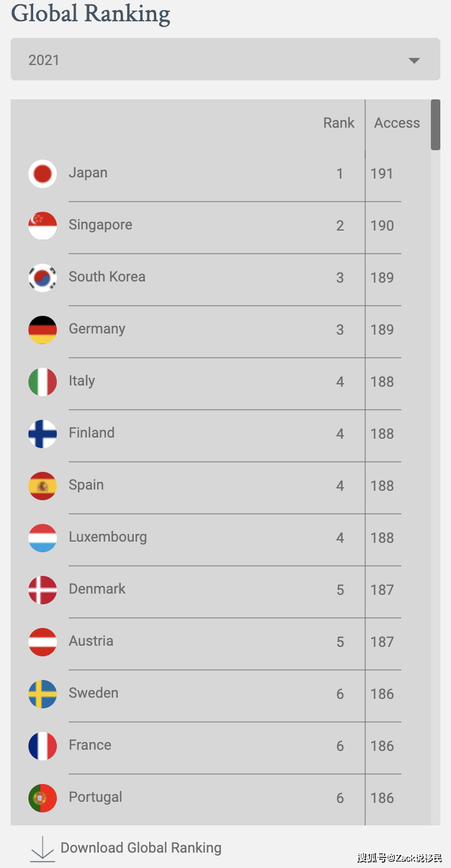Screen dimensions: 451x868
Task: Click the Luxembourg flag icon
Action: pyautogui.click(x=43, y=538)
